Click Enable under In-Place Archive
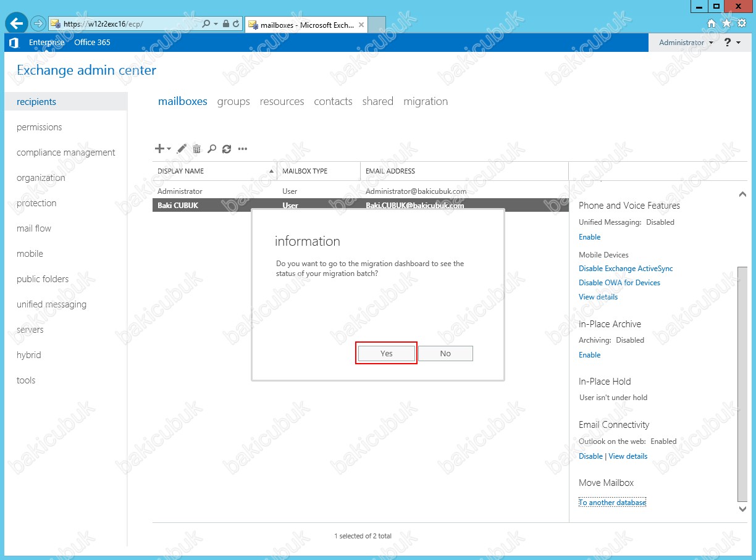 click(x=590, y=355)
